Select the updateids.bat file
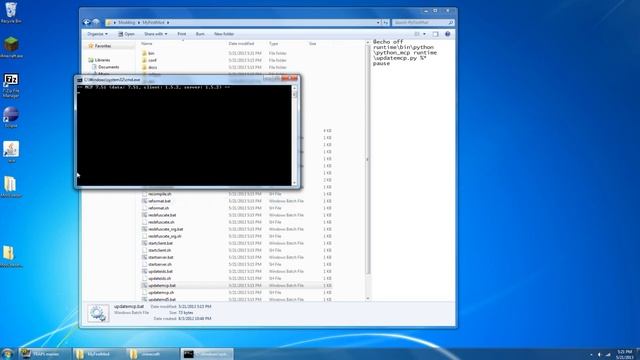This screenshot has height=360, width=640. pyautogui.click(x=160, y=271)
